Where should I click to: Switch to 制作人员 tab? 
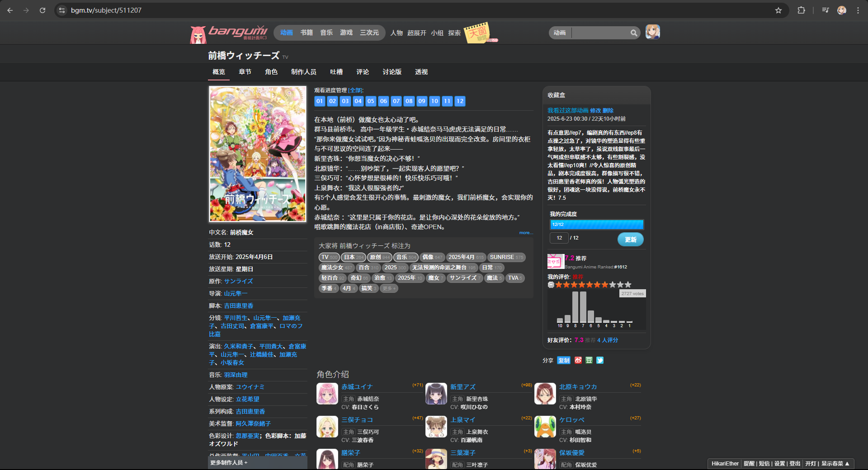click(x=304, y=72)
